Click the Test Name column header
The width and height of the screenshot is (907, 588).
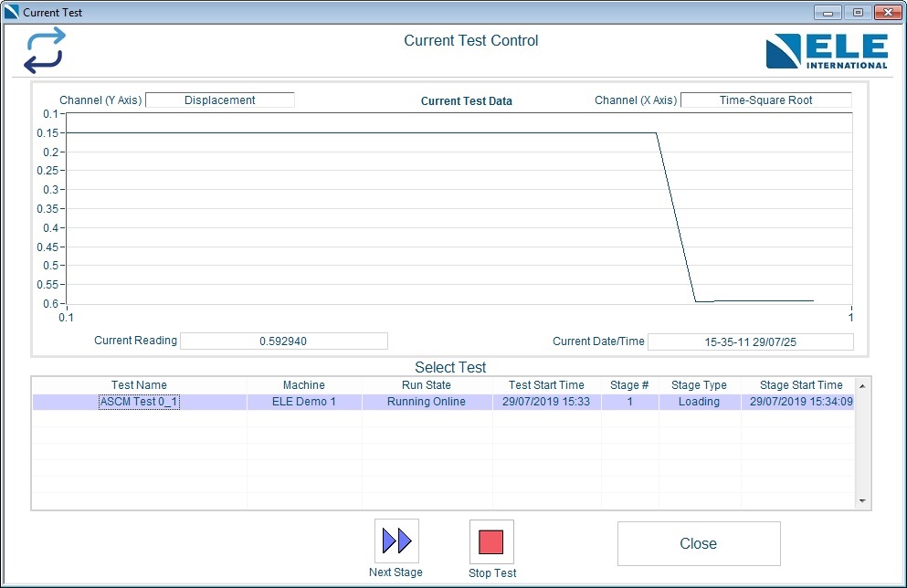tap(139, 385)
